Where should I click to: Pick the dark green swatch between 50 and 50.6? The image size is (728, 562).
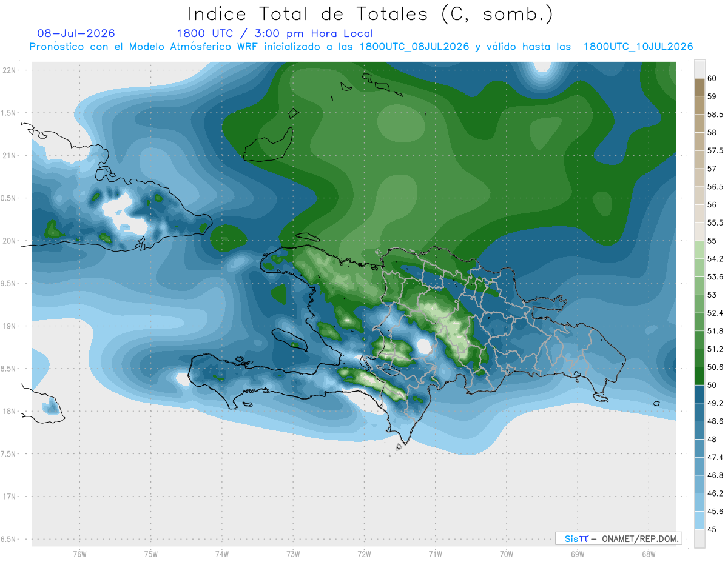[x=699, y=376]
